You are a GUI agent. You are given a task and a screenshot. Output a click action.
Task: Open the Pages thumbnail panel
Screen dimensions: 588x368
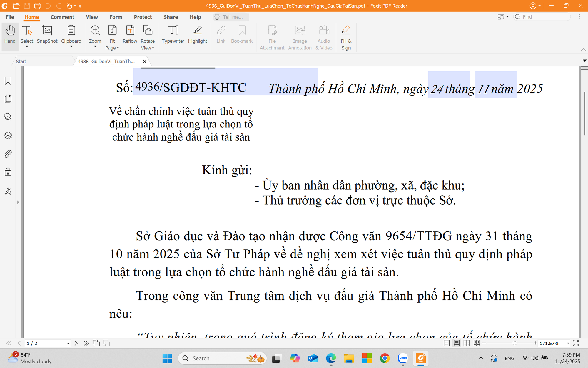pos(8,99)
